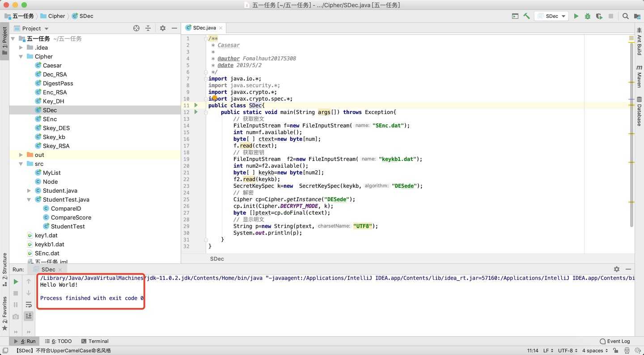Click the 11:14 cursor position in the status bar
The height and width of the screenshot is (355, 644).
(533, 351)
